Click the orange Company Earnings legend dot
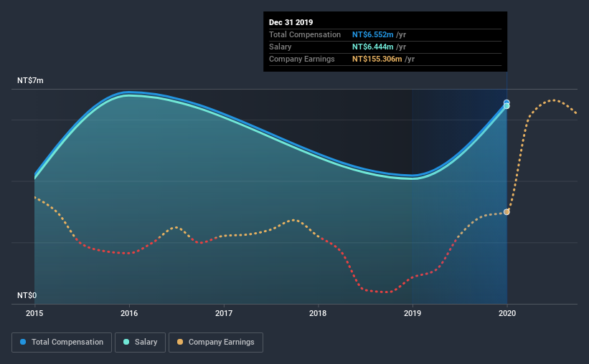Image resolution: width=589 pixels, height=364 pixels. point(180,342)
